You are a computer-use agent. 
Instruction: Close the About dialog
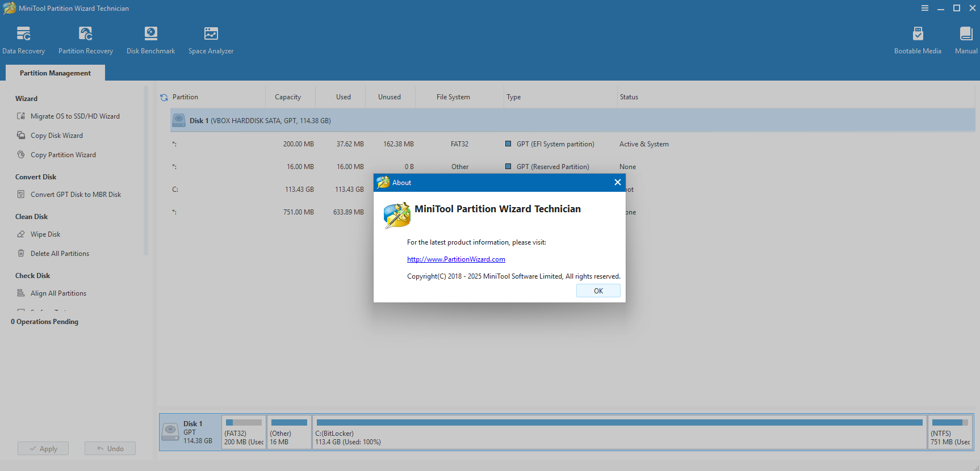[x=618, y=182]
